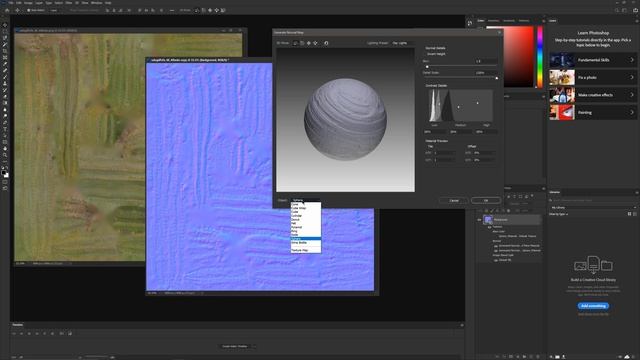Screen dimensions: 640x360
Task: Select the Clone Stamp tool
Action: click(5, 84)
